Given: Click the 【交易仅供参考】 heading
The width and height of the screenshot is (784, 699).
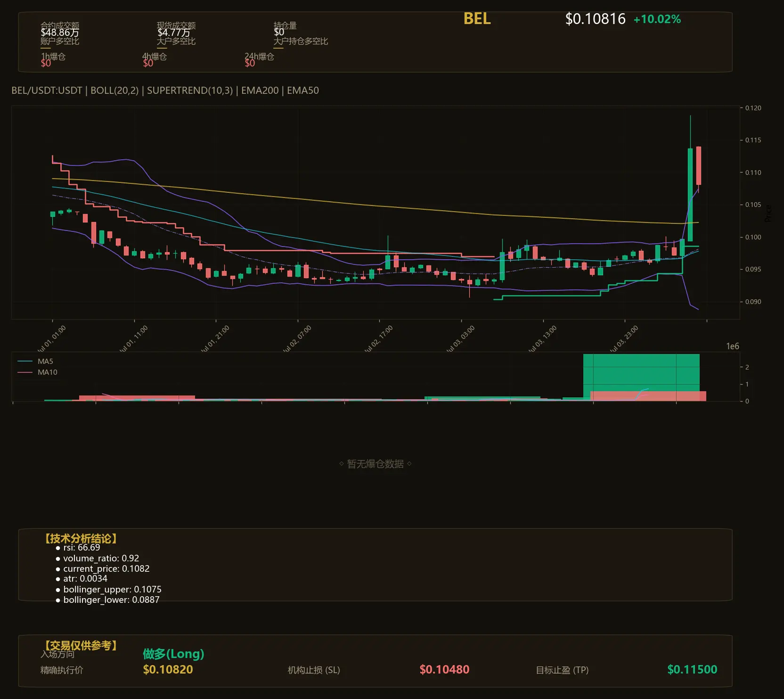Looking at the screenshot, I should point(81,645).
